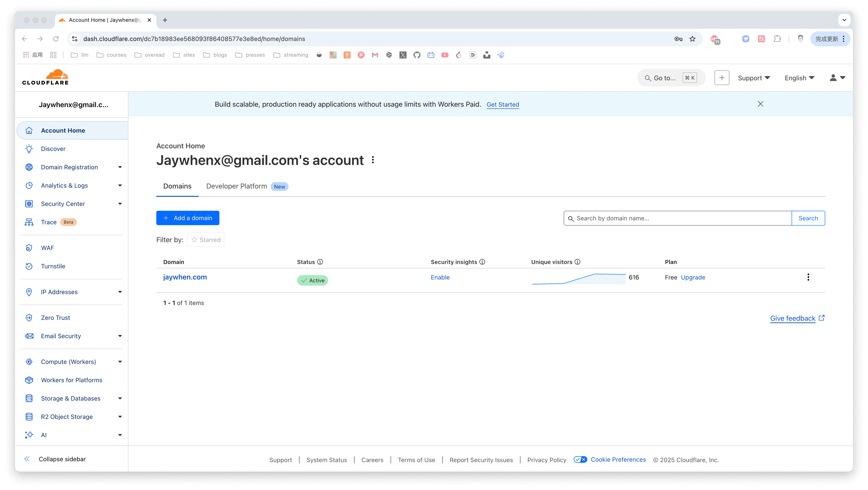
Task: Click the R2 Object Storage icon
Action: tap(29, 417)
